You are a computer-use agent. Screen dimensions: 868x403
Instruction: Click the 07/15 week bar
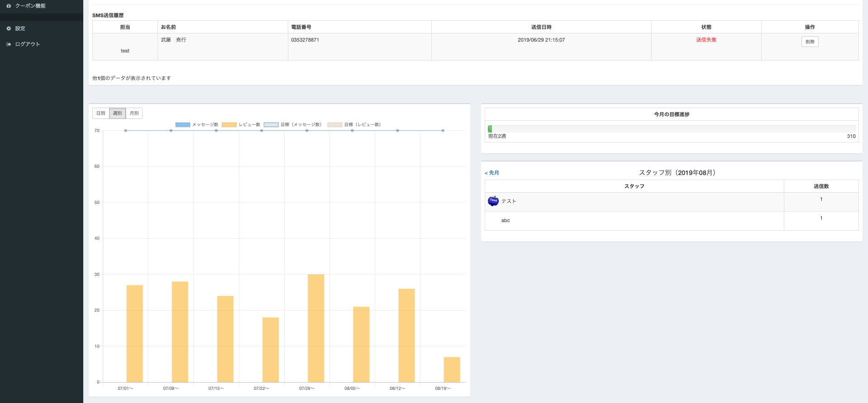[x=225, y=339]
